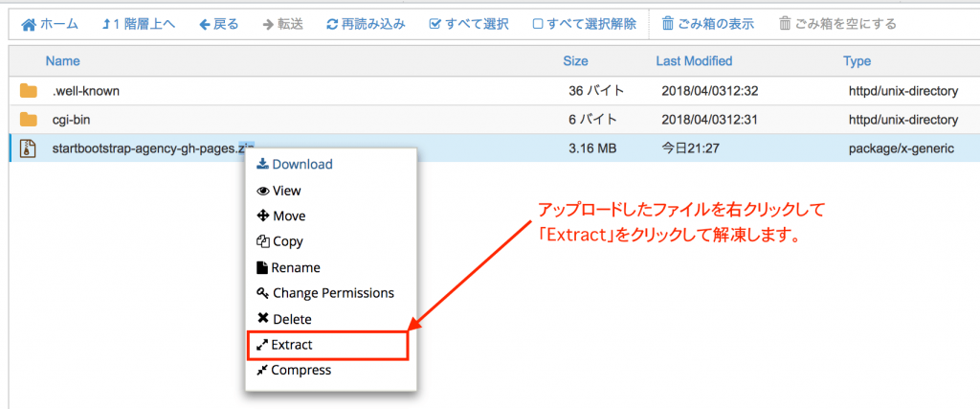Sort the file list by Size column
The width and height of the screenshot is (980, 409).
click(575, 61)
